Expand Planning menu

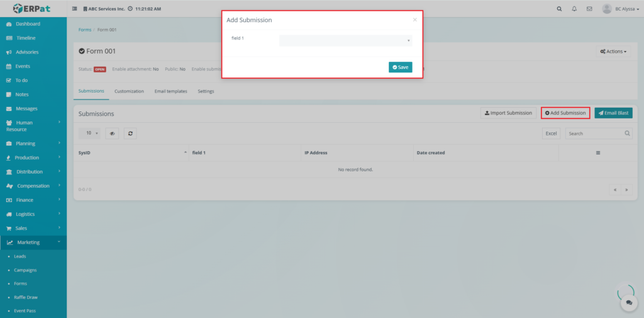click(33, 144)
